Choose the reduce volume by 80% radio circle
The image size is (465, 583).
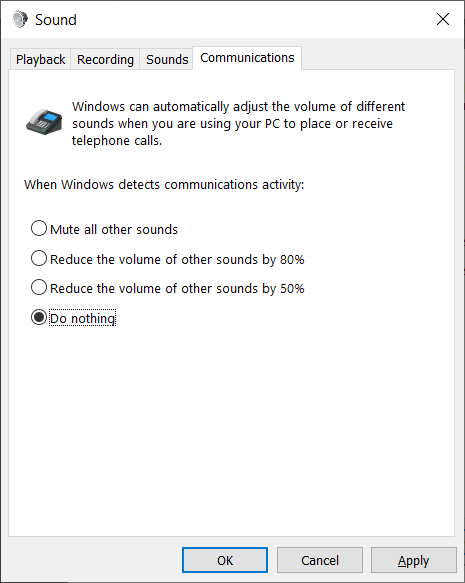[39, 258]
